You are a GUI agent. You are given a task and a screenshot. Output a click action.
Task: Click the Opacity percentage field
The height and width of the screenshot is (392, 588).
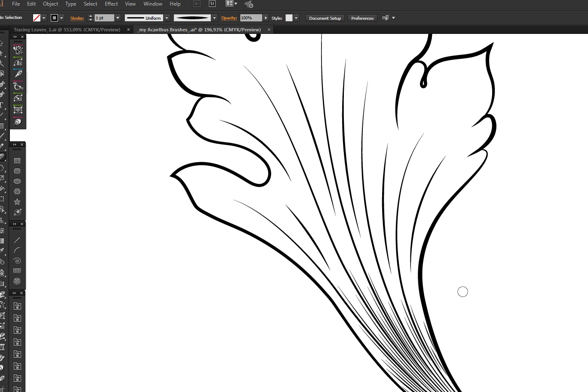pos(251,18)
